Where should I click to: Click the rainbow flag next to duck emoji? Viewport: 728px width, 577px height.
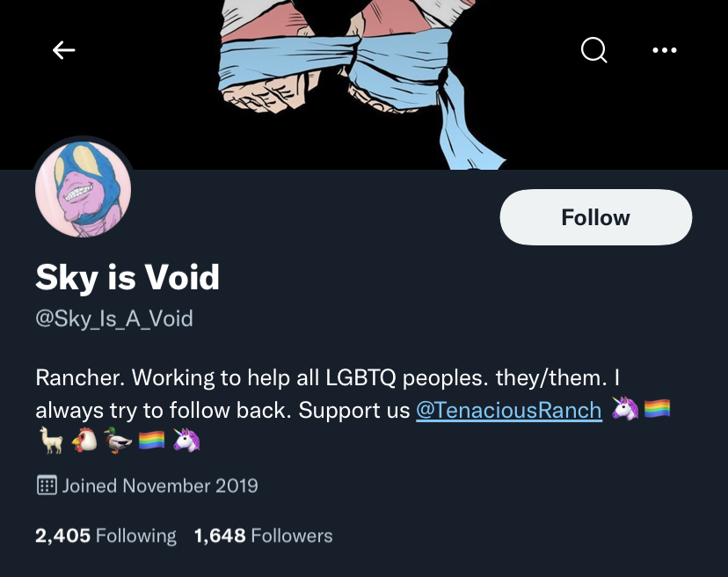tap(152, 440)
